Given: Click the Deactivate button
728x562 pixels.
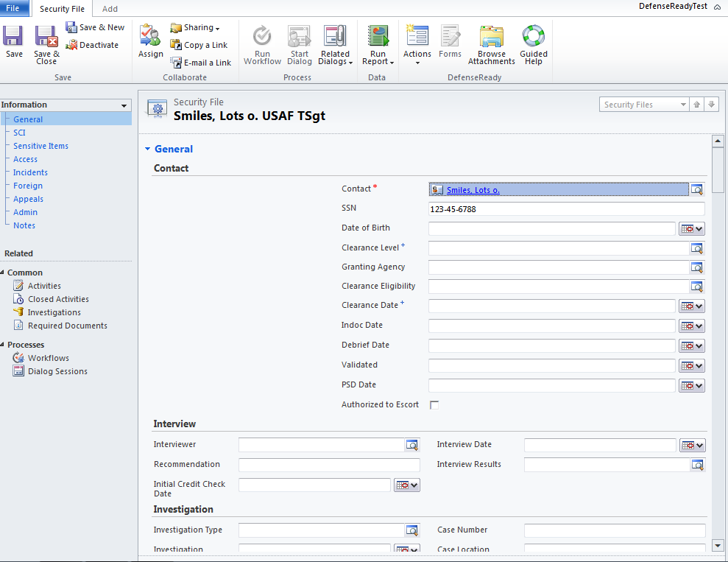Looking at the screenshot, I should [x=93, y=45].
